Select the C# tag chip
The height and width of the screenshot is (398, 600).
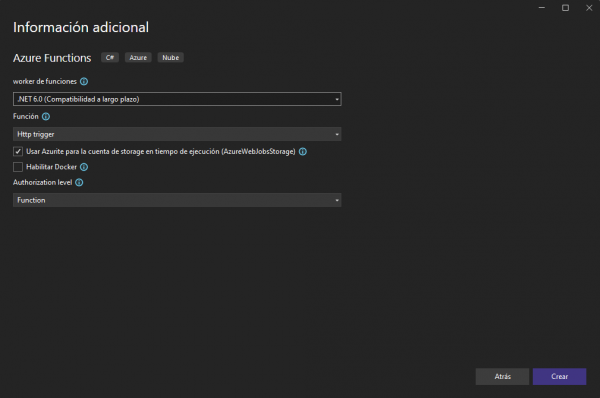tap(110, 57)
